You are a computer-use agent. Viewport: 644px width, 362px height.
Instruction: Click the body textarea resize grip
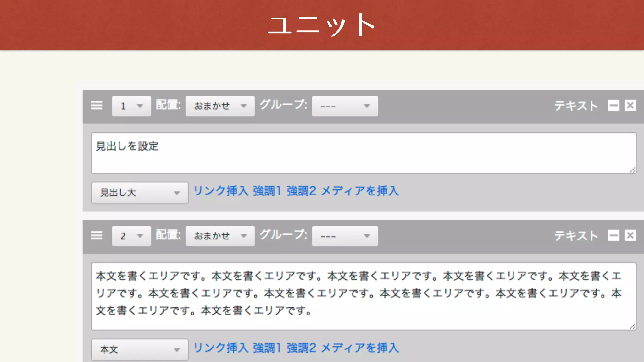[x=633, y=326]
